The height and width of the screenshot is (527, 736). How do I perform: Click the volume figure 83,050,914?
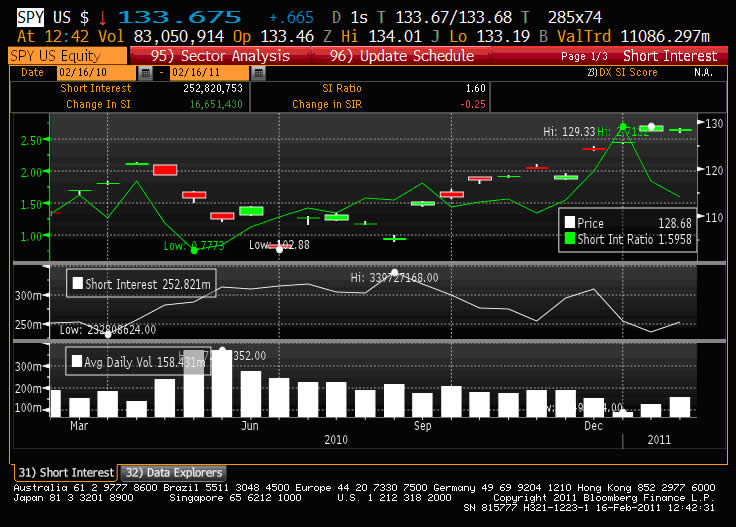tap(179, 37)
